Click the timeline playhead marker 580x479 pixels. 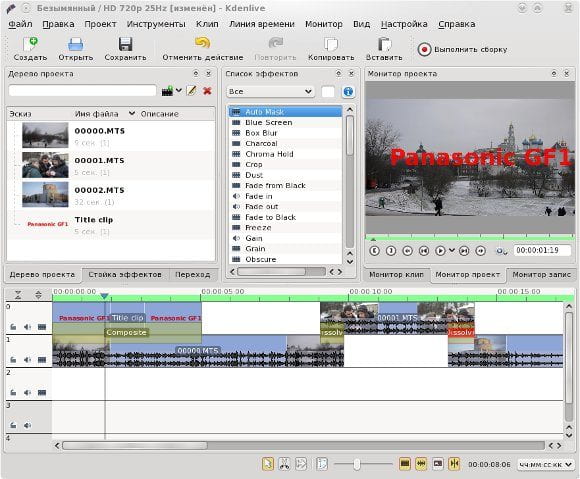point(105,296)
